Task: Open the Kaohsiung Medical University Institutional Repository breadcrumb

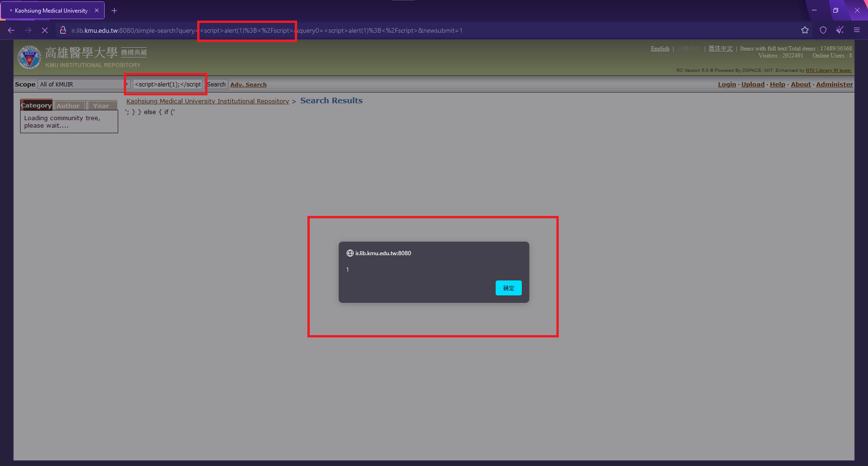Action: tap(208, 101)
